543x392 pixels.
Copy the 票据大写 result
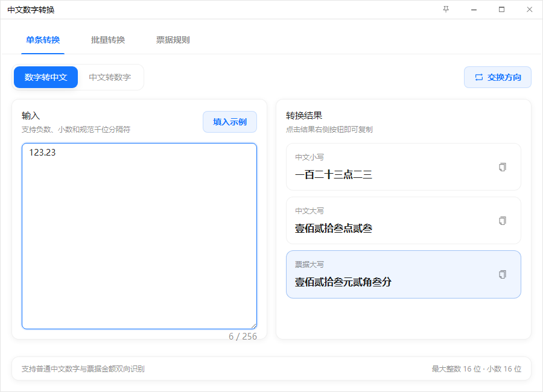503,274
